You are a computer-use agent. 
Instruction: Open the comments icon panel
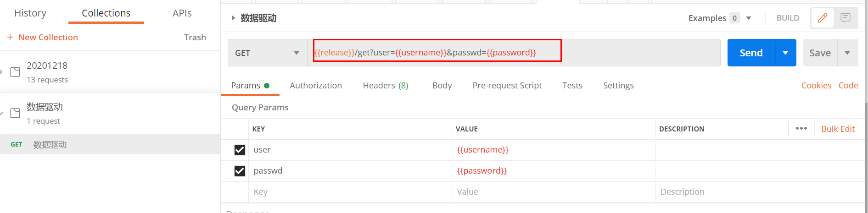[845, 18]
